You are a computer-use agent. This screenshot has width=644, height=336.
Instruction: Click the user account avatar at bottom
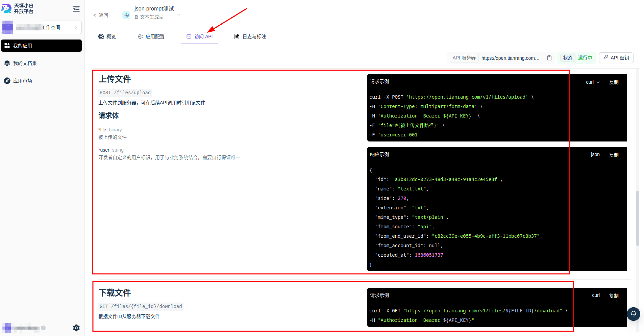coord(7,328)
